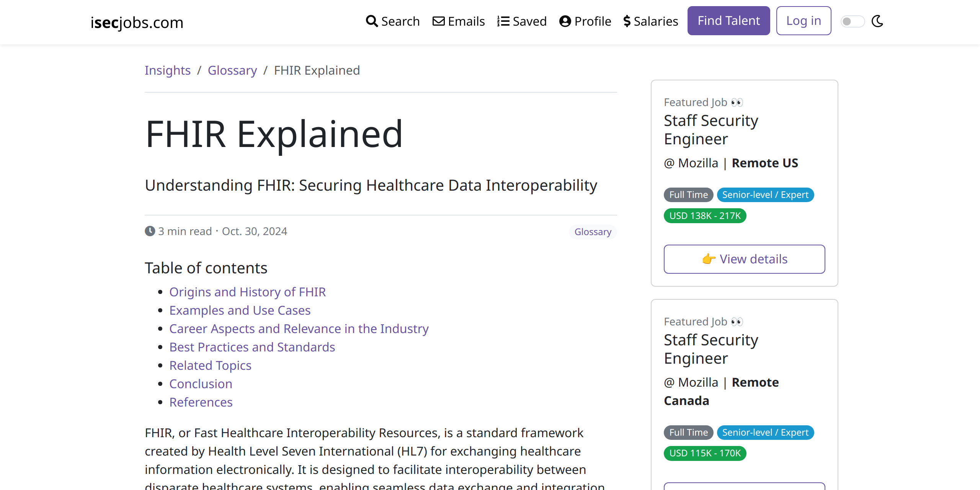This screenshot has width=980, height=490.
Task: Click the clock icon beside read time
Action: (150, 231)
